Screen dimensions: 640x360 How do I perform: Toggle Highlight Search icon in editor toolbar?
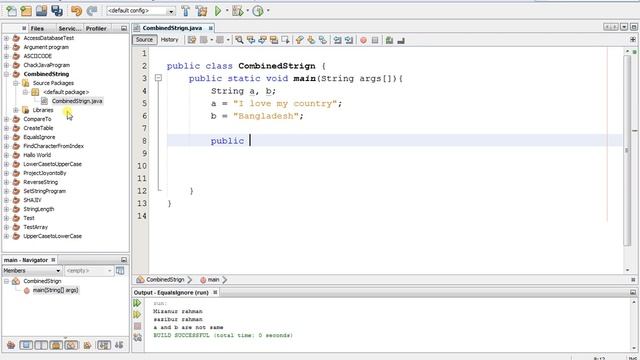[273, 40]
